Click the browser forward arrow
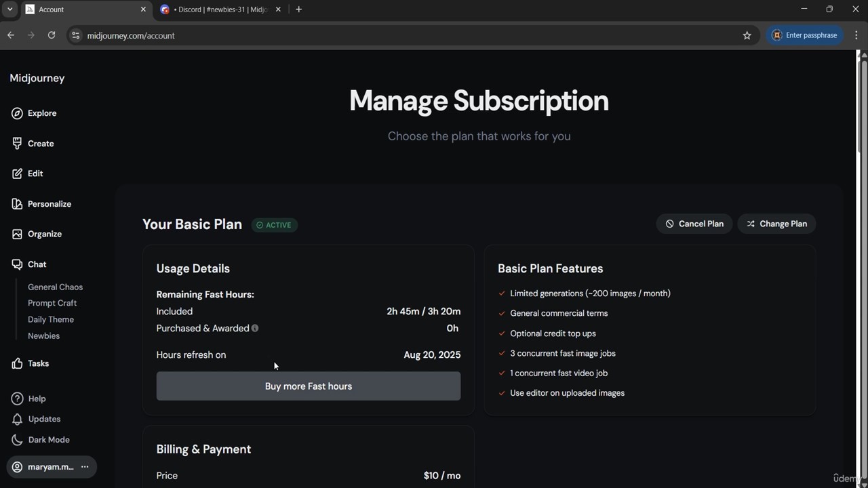Screen dimensions: 868x488 [x=31, y=35]
